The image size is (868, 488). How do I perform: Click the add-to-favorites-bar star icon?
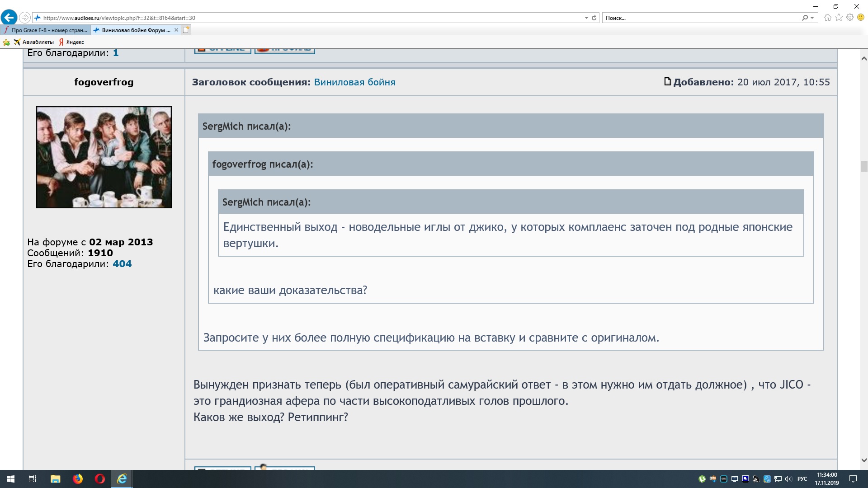coord(6,42)
